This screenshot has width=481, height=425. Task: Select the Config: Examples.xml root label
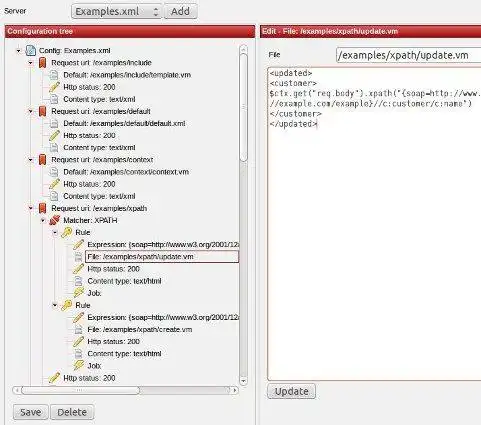(75, 51)
